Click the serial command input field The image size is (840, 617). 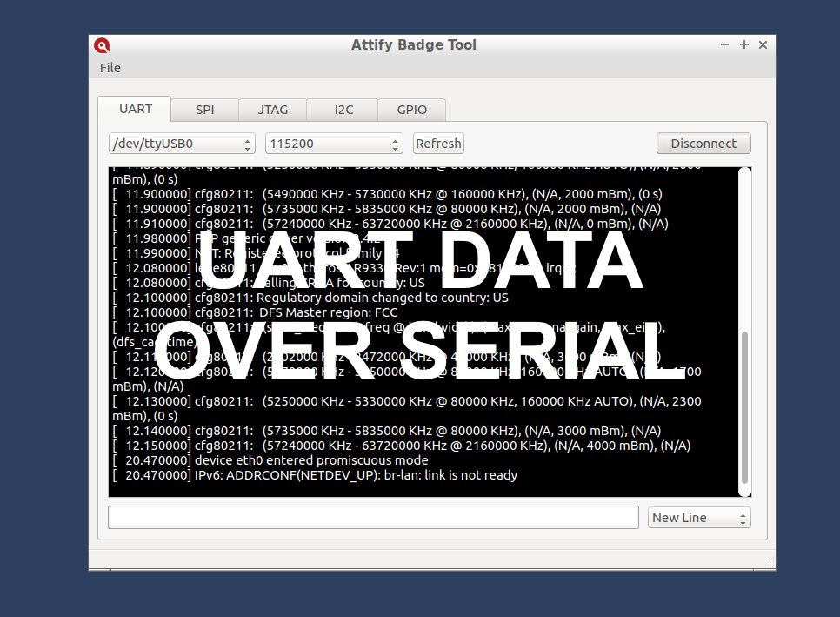click(373, 518)
